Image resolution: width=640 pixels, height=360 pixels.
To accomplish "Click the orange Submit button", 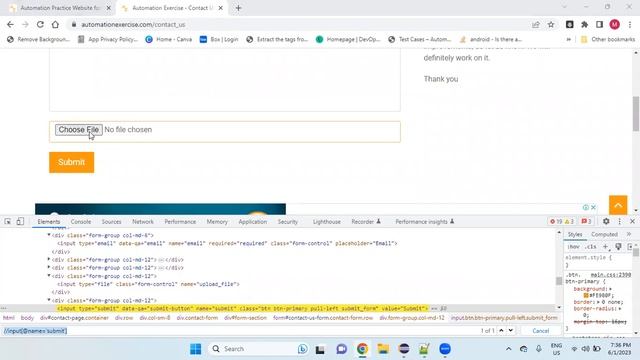I will tap(71, 162).
